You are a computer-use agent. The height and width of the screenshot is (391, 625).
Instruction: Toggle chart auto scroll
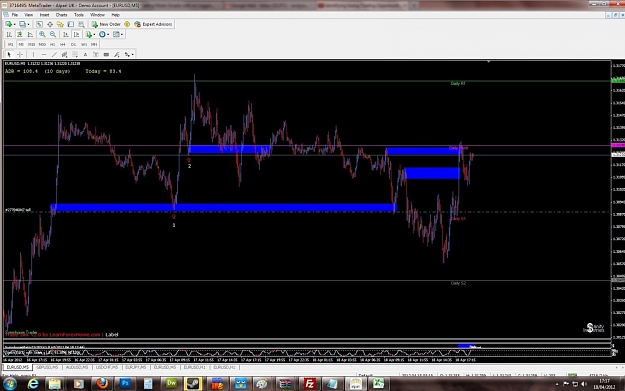tap(65, 34)
